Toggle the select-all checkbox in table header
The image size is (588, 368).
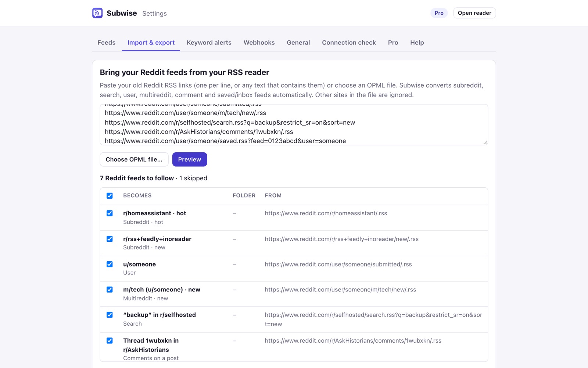coord(110,196)
